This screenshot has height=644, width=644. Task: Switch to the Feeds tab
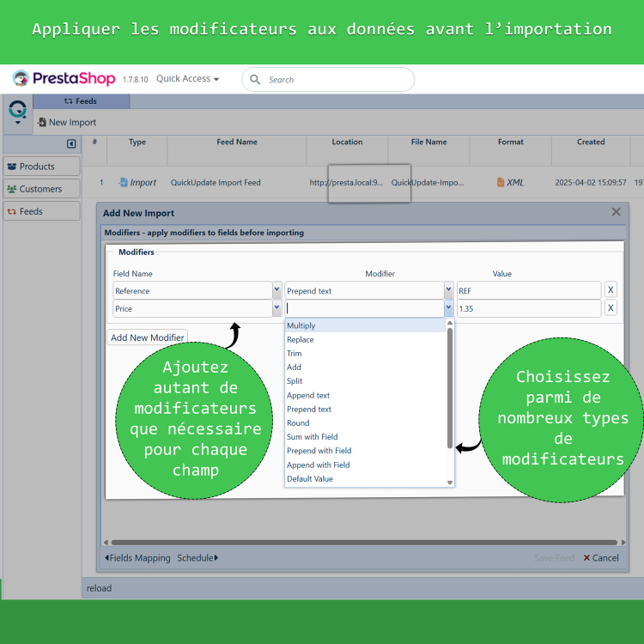click(82, 101)
